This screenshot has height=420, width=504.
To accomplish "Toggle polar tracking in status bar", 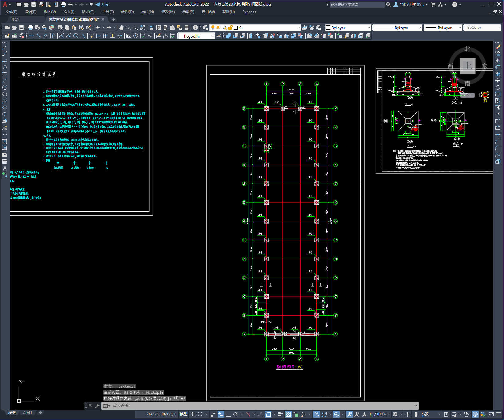I will [236, 414].
